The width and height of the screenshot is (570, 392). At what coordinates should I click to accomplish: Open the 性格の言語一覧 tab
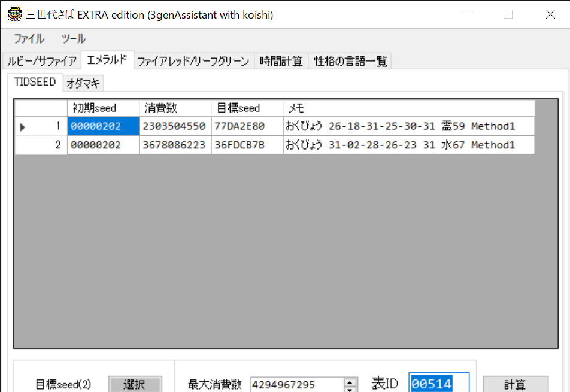click(x=350, y=61)
